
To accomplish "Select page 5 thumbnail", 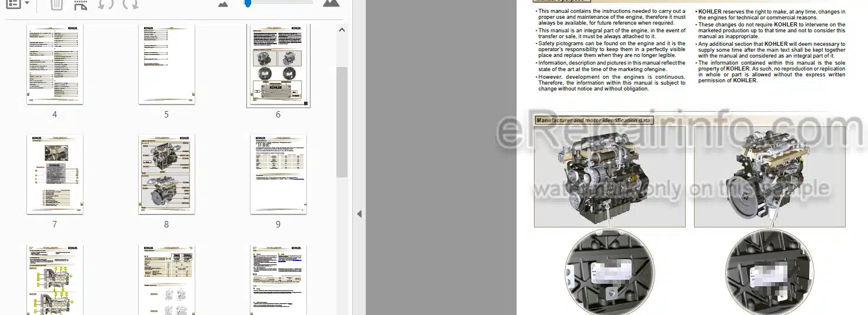I will pos(166,65).
